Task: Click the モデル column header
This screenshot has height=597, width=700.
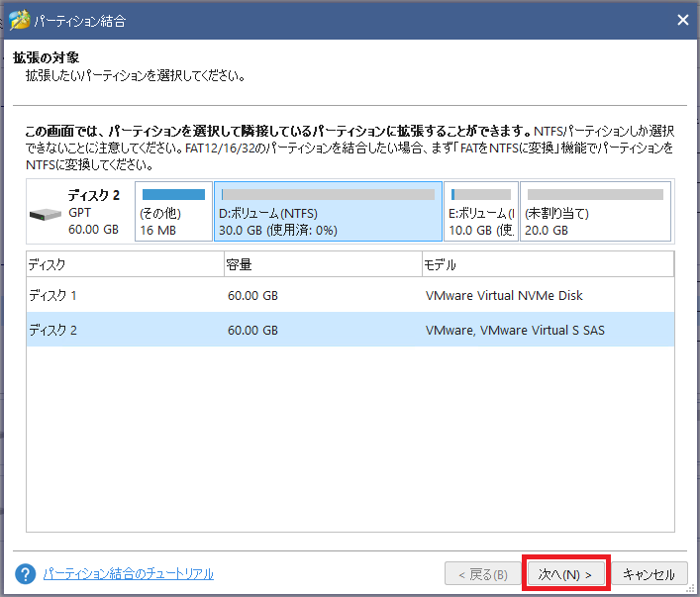Action: pos(549,264)
